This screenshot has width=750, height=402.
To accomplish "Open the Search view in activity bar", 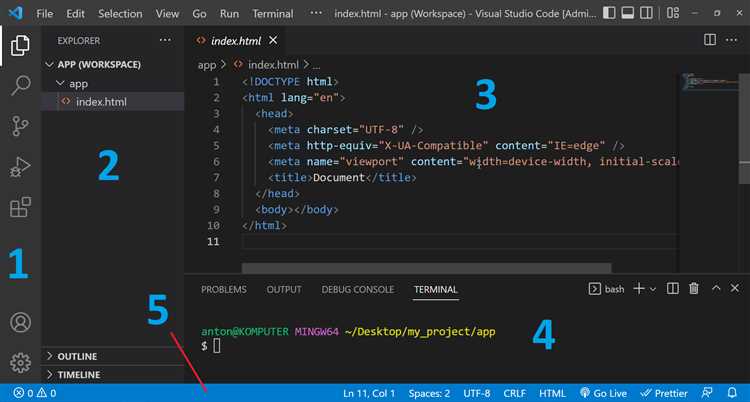I will coord(20,86).
